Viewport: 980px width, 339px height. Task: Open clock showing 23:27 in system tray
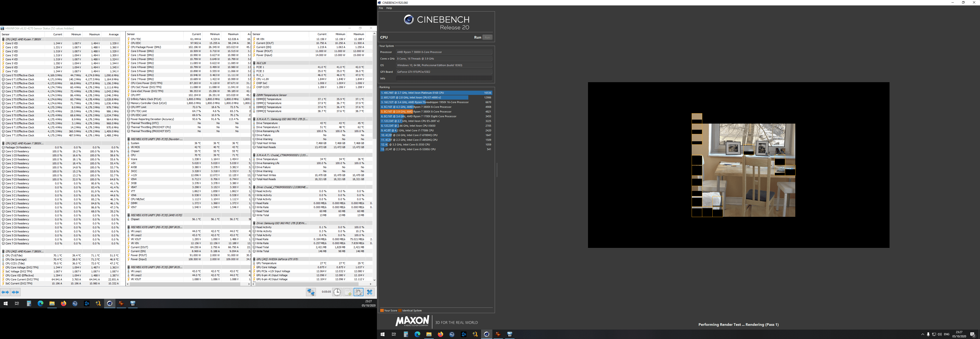point(959,335)
